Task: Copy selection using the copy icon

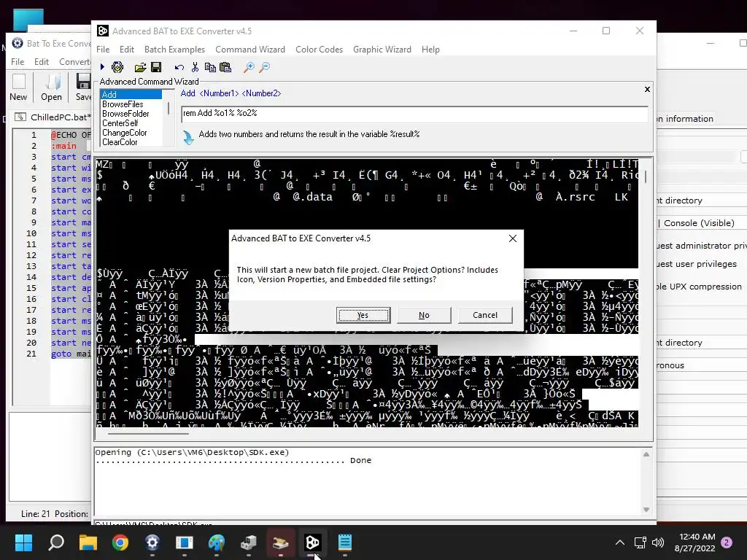Action: click(209, 67)
